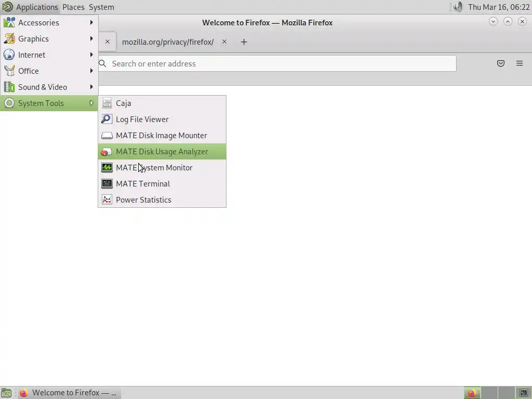Close the Firefox window
Screen dimensions: 532x399
point(522,22)
